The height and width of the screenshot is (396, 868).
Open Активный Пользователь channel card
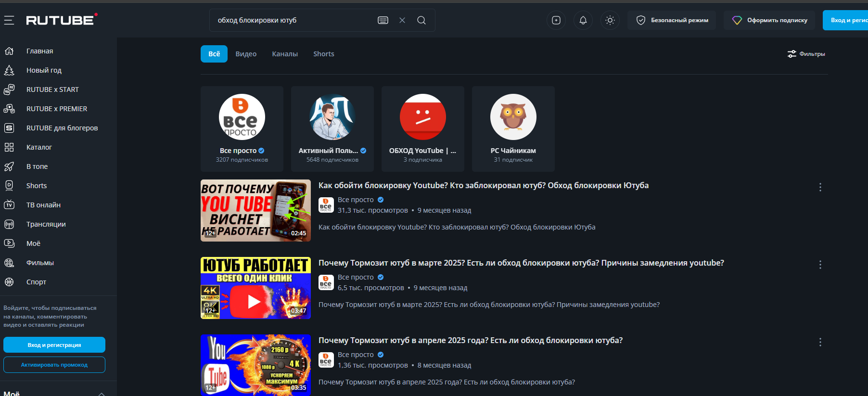[x=332, y=129]
